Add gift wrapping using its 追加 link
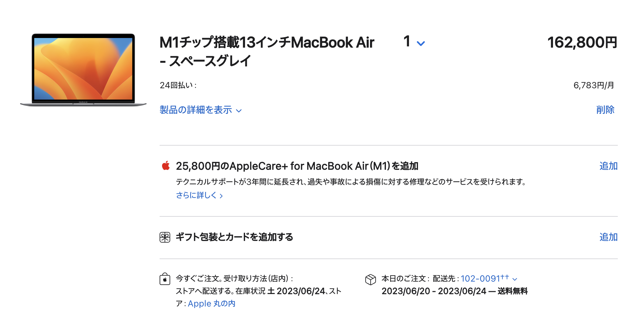The height and width of the screenshot is (333, 644). (x=608, y=237)
